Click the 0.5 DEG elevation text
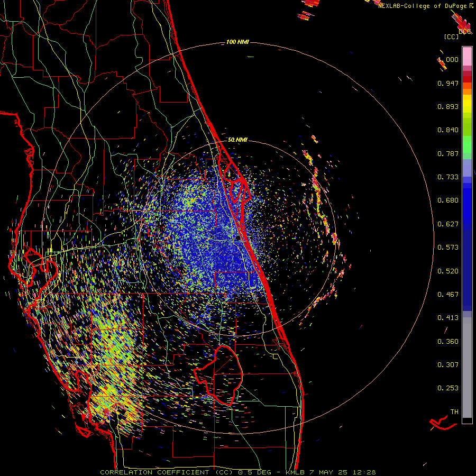476x476 pixels. (x=254, y=472)
